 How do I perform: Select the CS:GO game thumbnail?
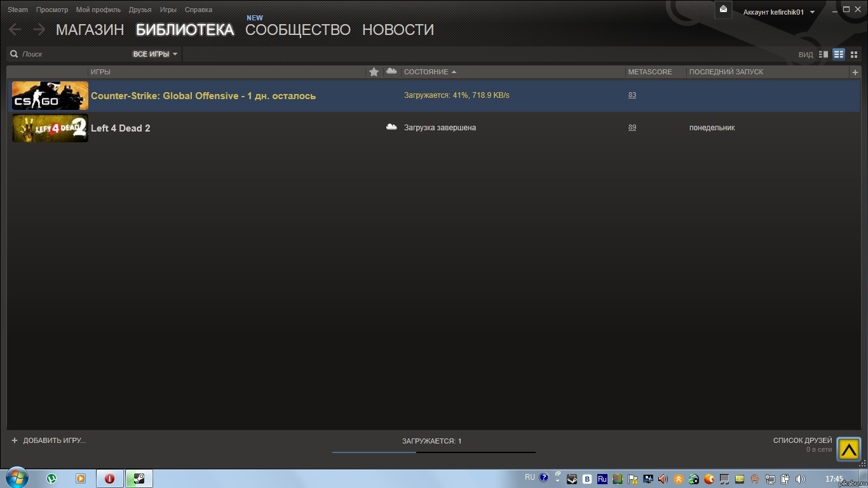click(50, 96)
